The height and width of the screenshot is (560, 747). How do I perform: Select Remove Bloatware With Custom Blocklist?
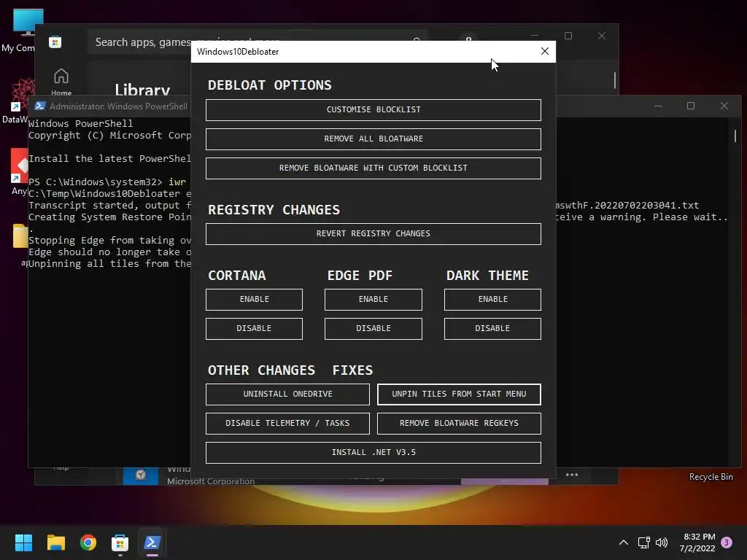click(x=373, y=168)
